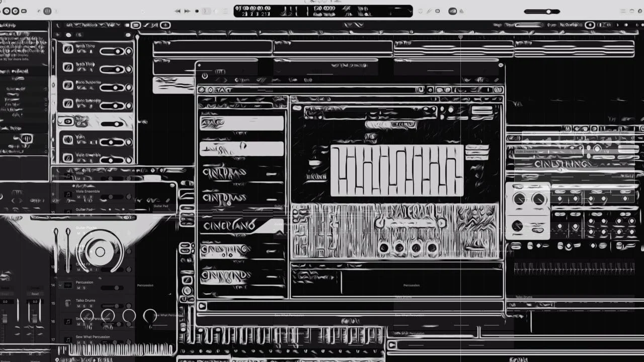Open the View menu in tracks area

pos(111,25)
